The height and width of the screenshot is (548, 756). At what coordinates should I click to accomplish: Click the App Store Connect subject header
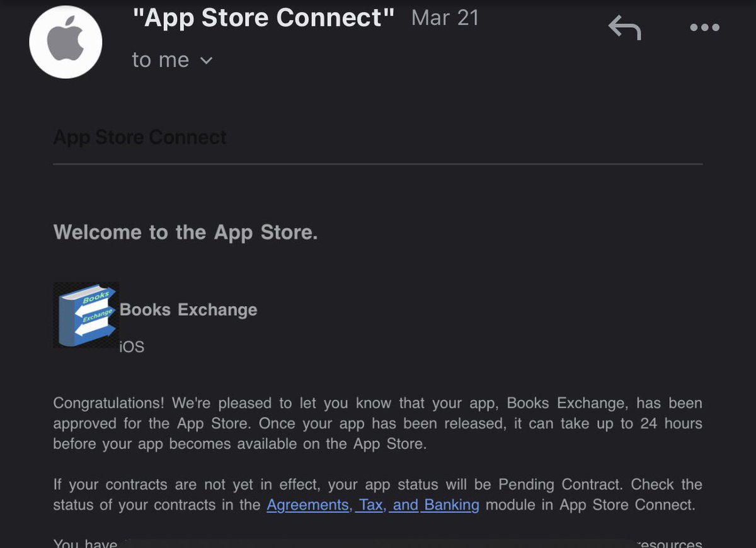(139, 137)
